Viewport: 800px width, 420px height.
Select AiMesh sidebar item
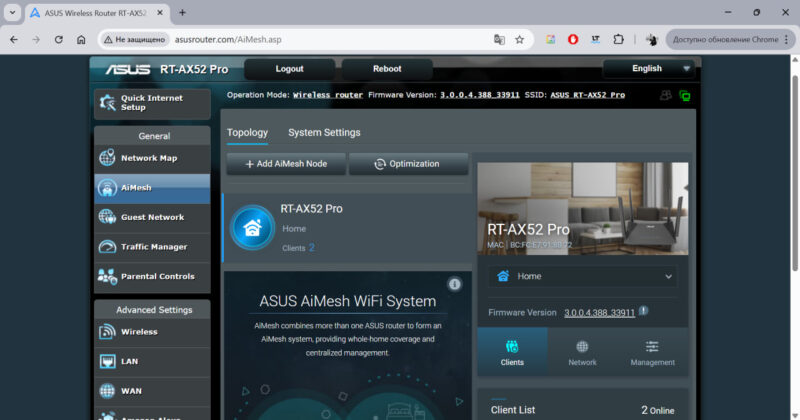tap(152, 188)
